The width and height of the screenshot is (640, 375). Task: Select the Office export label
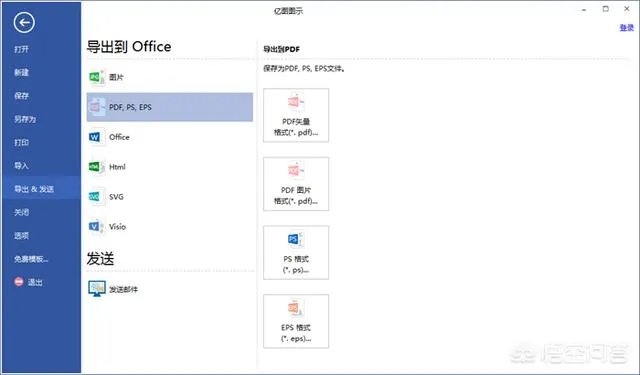(x=119, y=137)
